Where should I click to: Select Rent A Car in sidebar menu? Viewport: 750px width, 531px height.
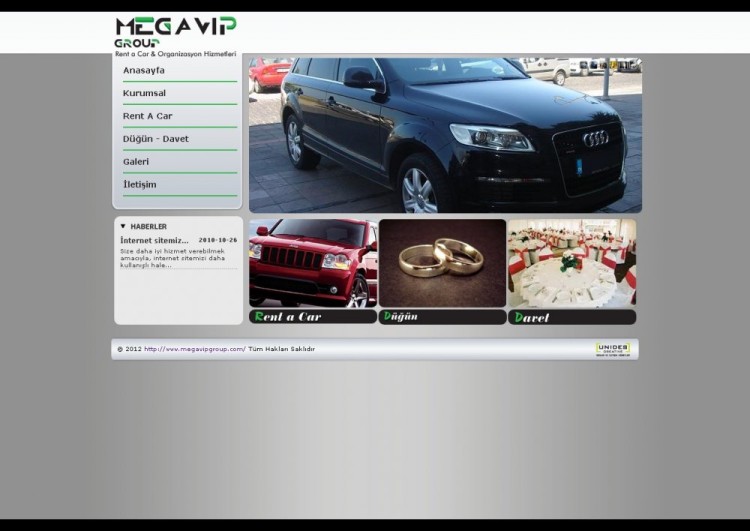(x=147, y=117)
